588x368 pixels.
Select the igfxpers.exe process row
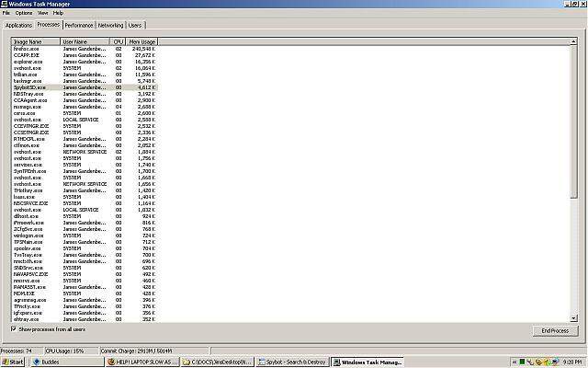85,313
